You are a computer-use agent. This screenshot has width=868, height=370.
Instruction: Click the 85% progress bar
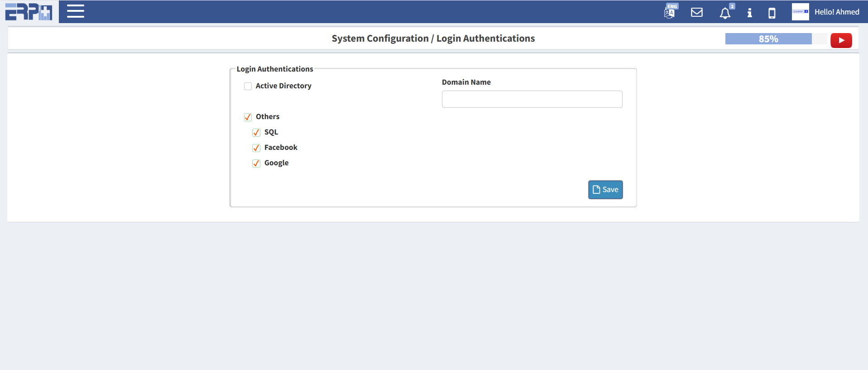point(768,39)
